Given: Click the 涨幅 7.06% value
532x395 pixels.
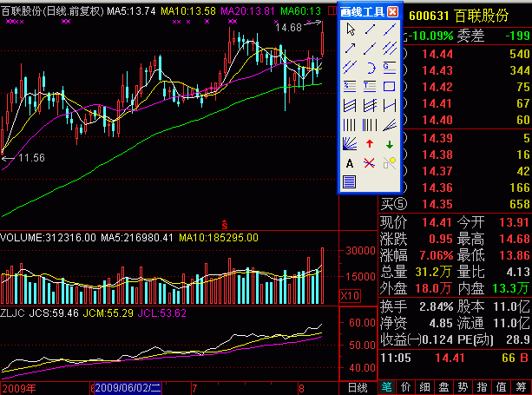Looking at the screenshot, I should click(x=437, y=255).
